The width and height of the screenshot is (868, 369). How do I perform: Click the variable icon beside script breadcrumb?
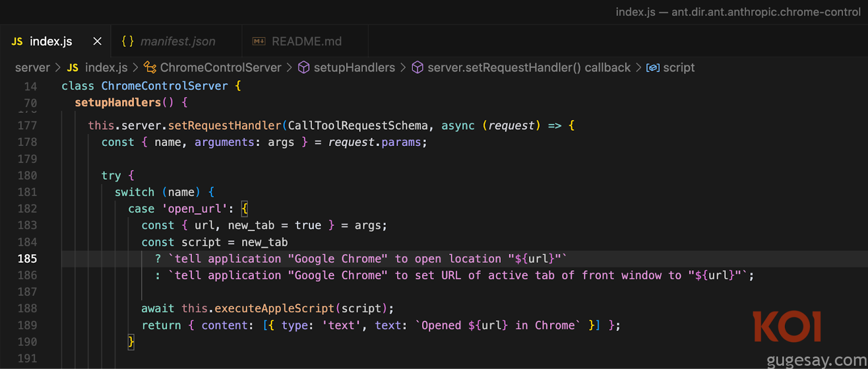[x=653, y=68]
